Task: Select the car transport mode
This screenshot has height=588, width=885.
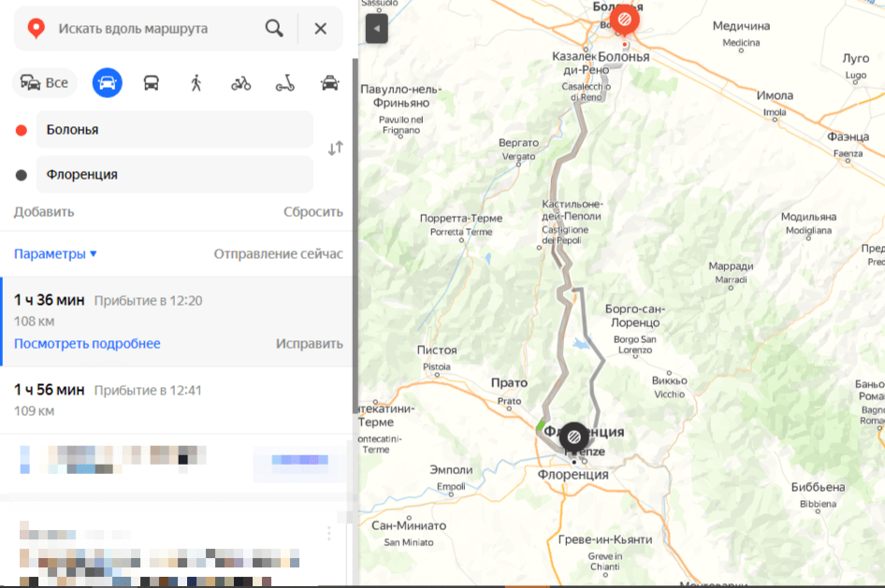Action: click(x=108, y=82)
